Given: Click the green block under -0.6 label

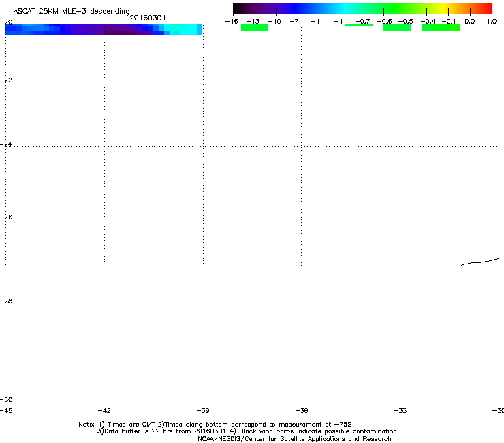Looking at the screenshot, I should 397,27.
